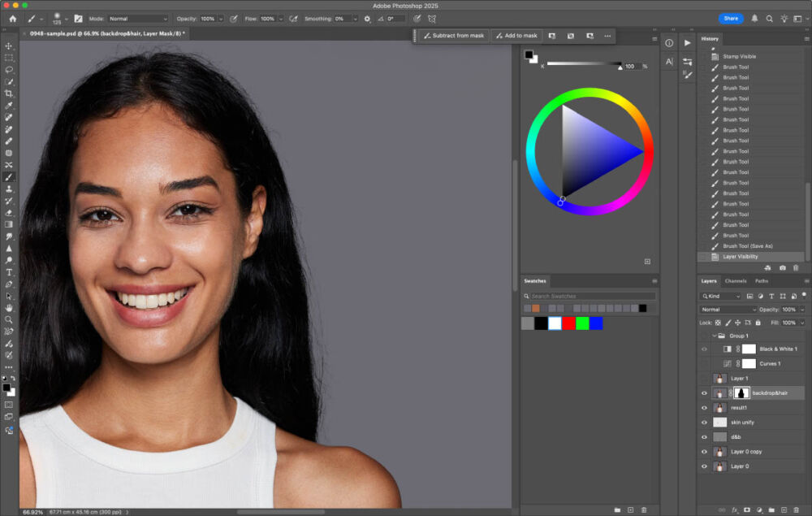Click the Subtract from mask button
Viewport: 812px width, 516px height.
click(x=455, y=36)
